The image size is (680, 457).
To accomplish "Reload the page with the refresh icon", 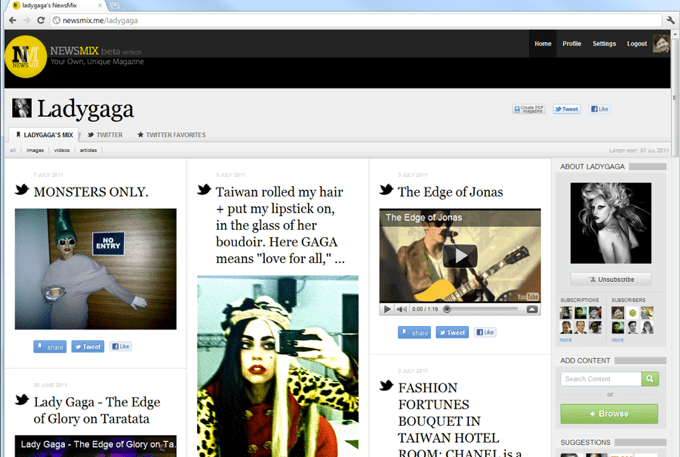I will pyautogui.click(x=41, y=20).
